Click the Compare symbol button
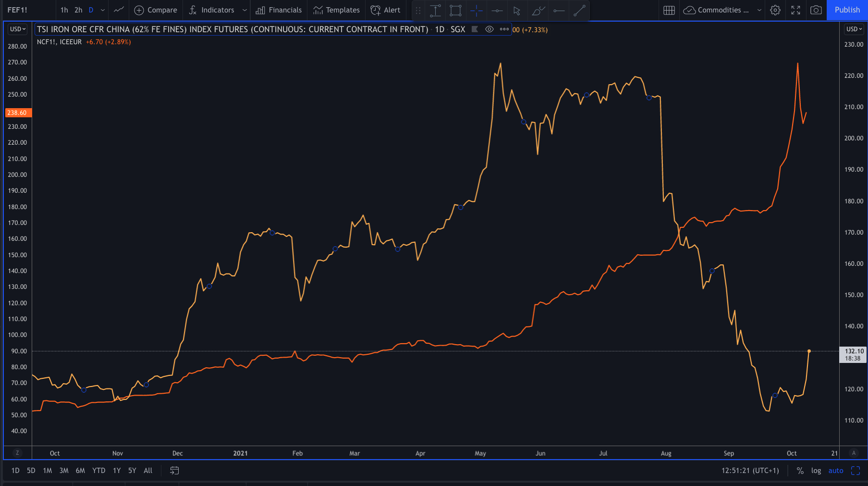 click(x=156, y=10)
